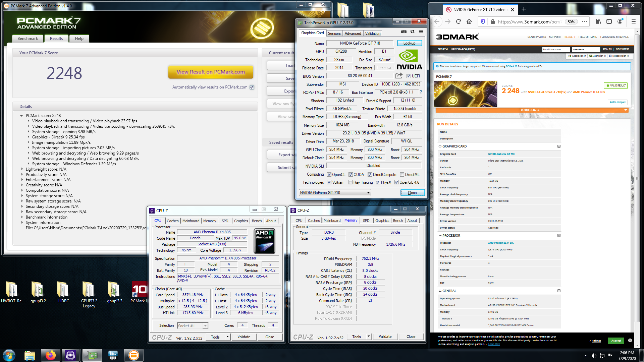Open the Firefox page actions three-dot menu
Viewport: 644px width, 362px height.
[x=585, y=22]
